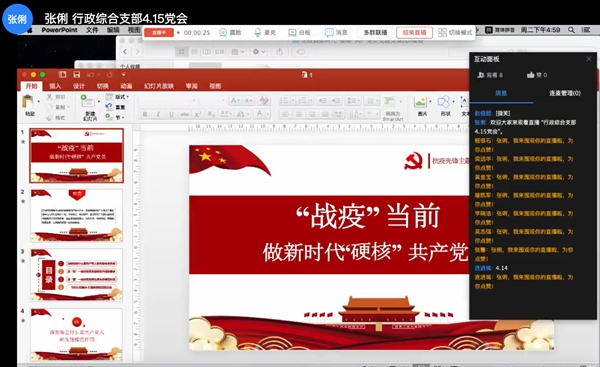Screen dimensions: 600x367
Task: Click the End Live Broadcast button
Action: click(x=414, y=33)
